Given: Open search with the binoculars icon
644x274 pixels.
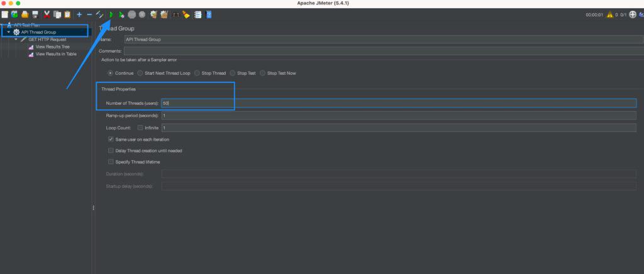Looking at the screenshot, I should pos(176,14).
